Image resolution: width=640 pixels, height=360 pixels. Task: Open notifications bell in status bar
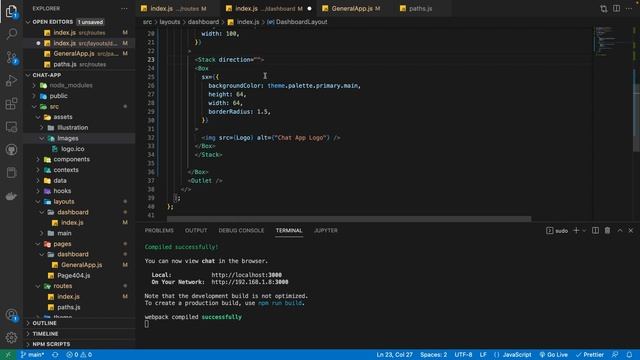click(x=629, y=355)
